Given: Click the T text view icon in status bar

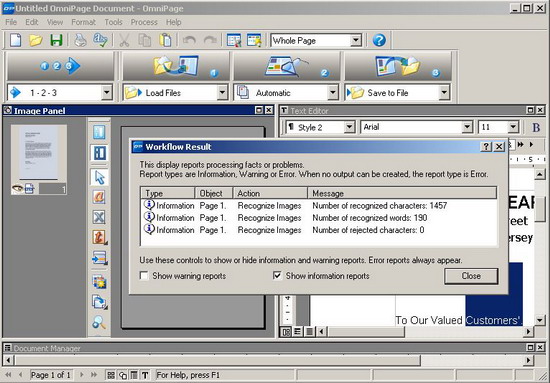Looking at the screenshot, I should (145, 375).
